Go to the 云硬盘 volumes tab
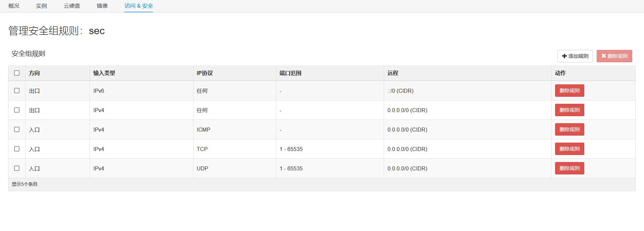 pyautogui.click(x=72, y=6)
